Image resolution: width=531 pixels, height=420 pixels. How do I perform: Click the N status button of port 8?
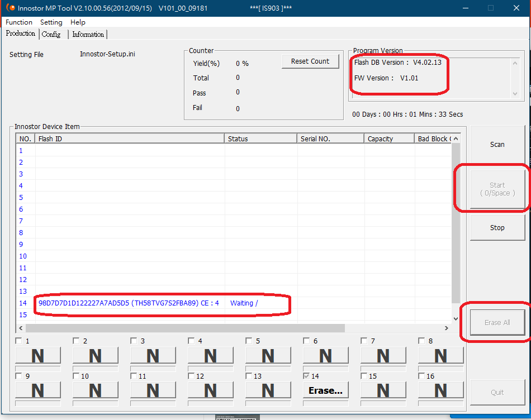pos(441,355)
